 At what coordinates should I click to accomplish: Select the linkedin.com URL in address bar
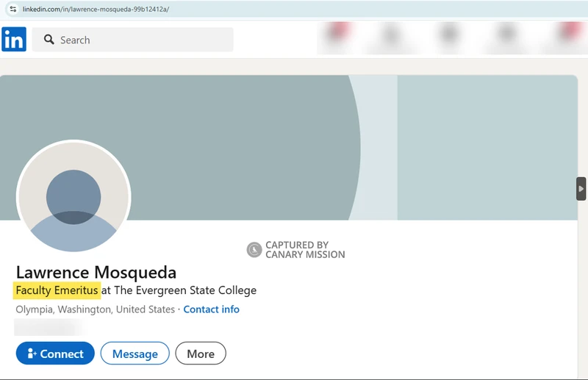[96, 9]
